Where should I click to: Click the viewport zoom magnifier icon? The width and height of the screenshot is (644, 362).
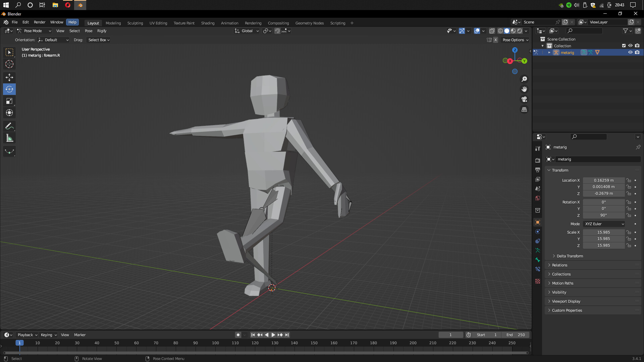524,79
